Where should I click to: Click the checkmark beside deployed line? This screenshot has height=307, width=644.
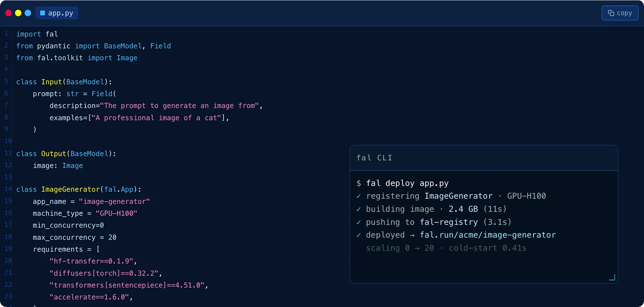click(x=359, y=235)
